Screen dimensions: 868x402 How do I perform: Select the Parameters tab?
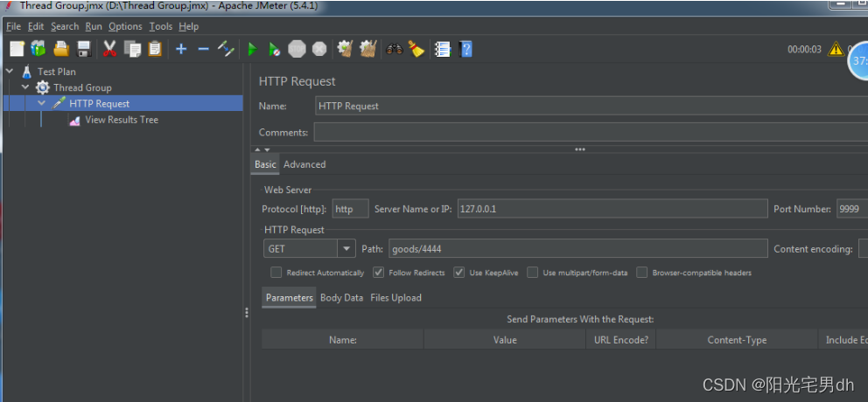(289, 297)
